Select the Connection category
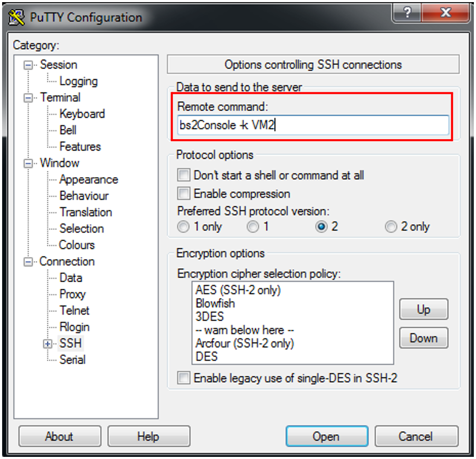The width and height of the screenshot is (476, 459). point(67,262)
